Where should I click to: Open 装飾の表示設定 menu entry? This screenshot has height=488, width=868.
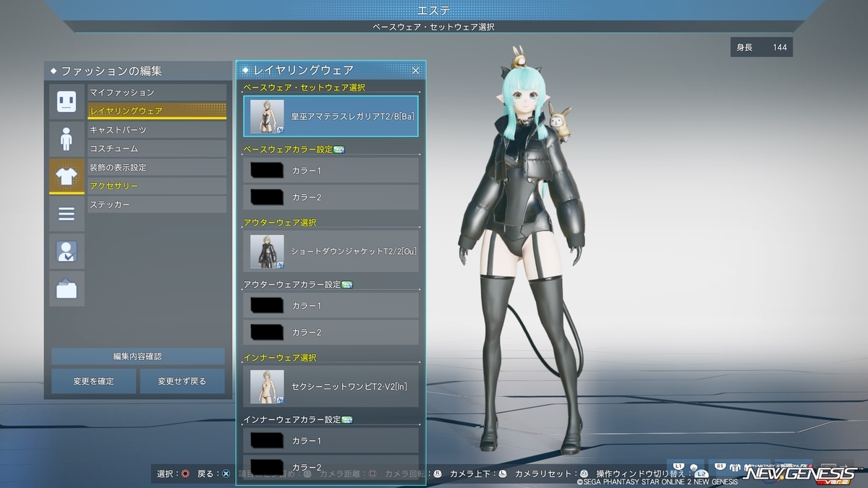click(157, 168)
